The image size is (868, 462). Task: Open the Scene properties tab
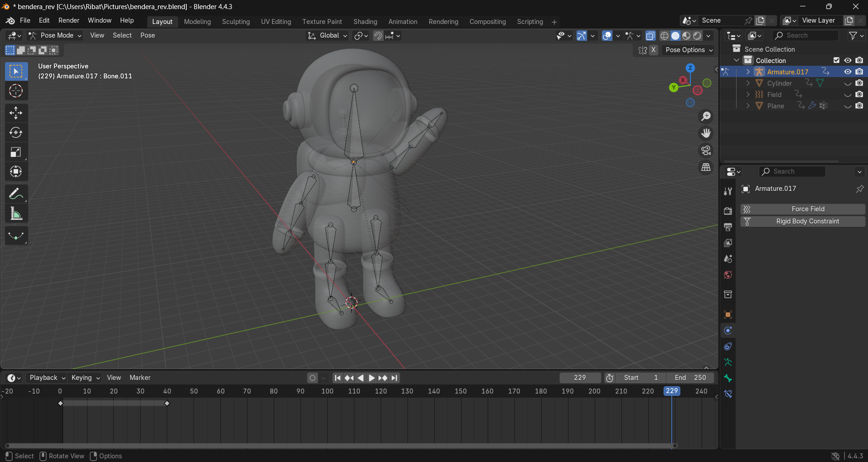tap(728, 259)
